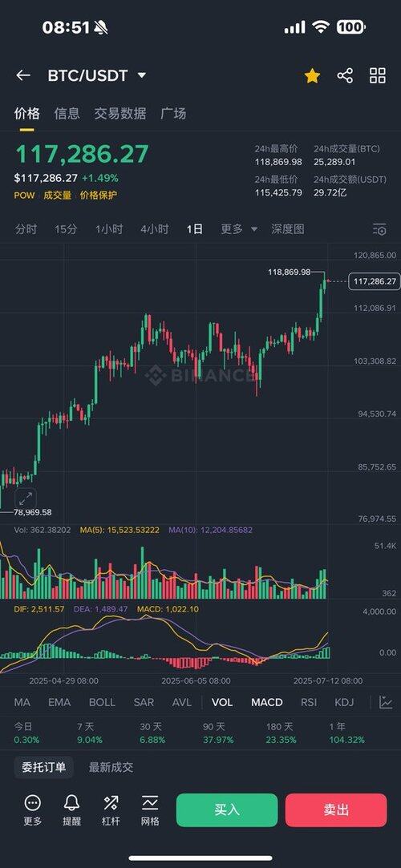Open the share icon
Image resolution: width=401 pixels, height=868 pixels.
click(345, 76)
